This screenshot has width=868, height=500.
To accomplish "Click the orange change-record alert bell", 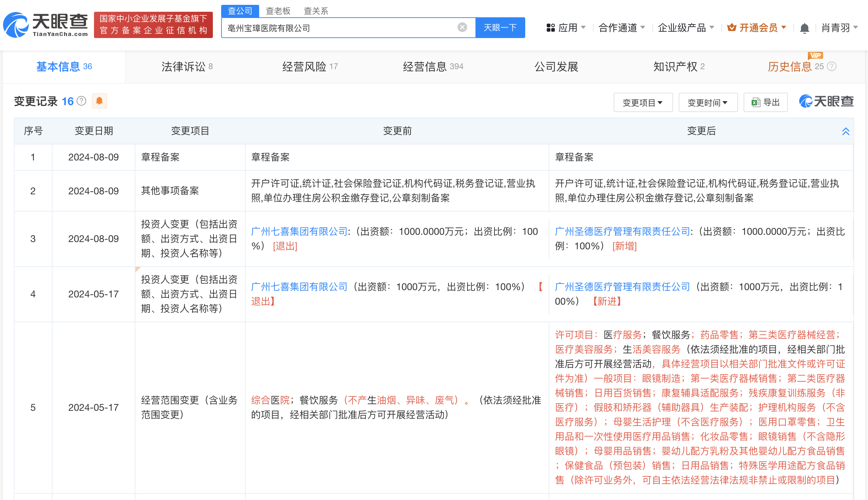I will (x=99, y=101).
